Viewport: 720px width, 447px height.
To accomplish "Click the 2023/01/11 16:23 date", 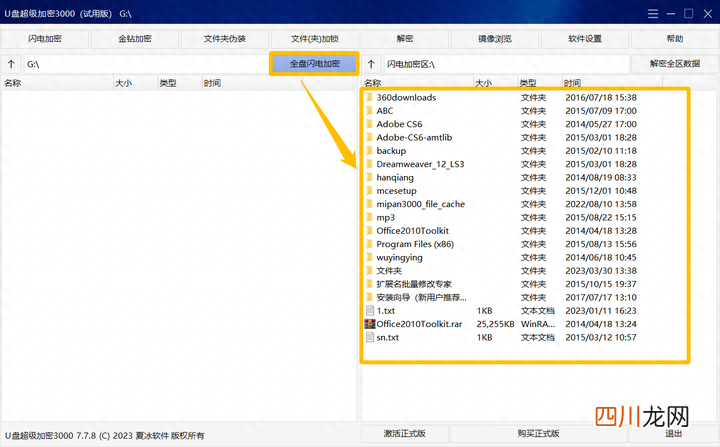I will point(601,311).
